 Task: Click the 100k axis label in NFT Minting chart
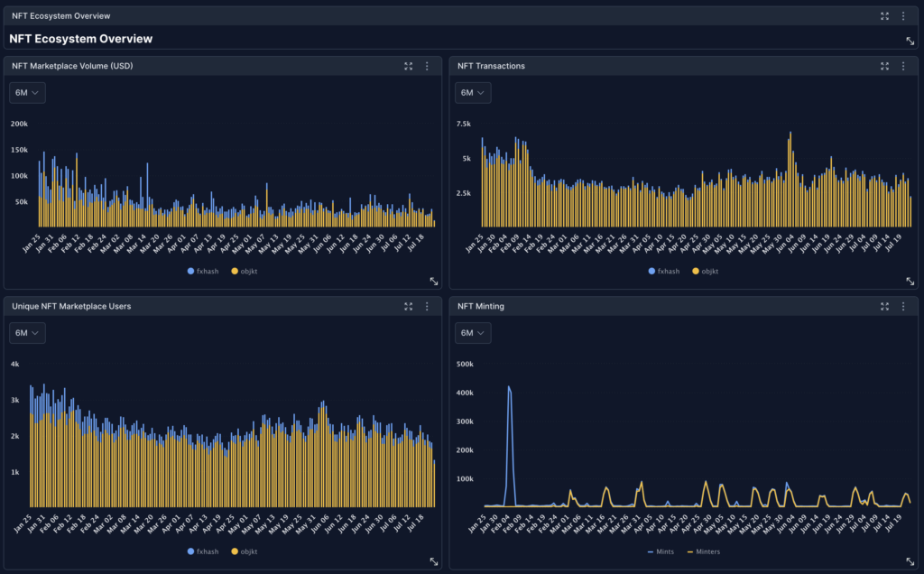(465, 478)
